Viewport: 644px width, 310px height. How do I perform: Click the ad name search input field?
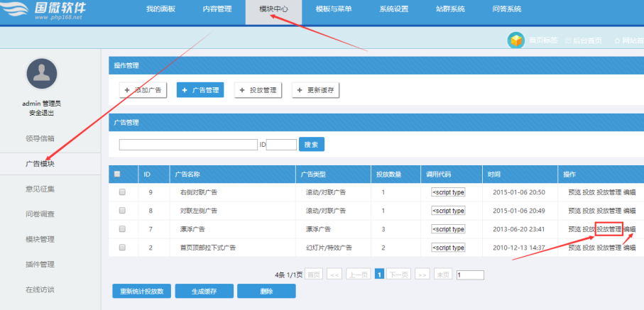(187, 145)
